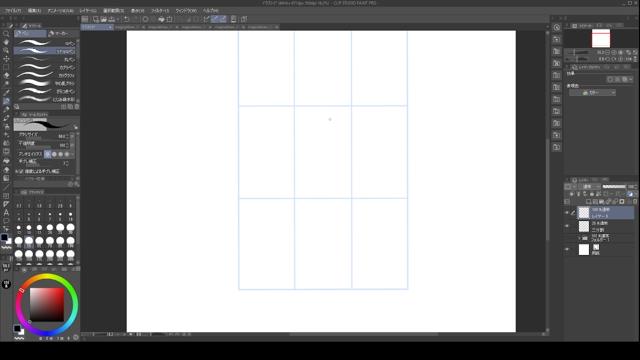
Task: Select the Balloon tool
Action: coord(6,221)
